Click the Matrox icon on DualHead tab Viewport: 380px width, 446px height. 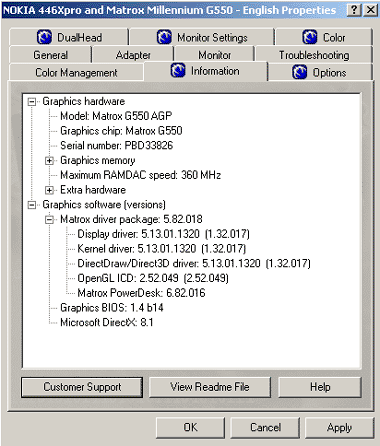44,37
